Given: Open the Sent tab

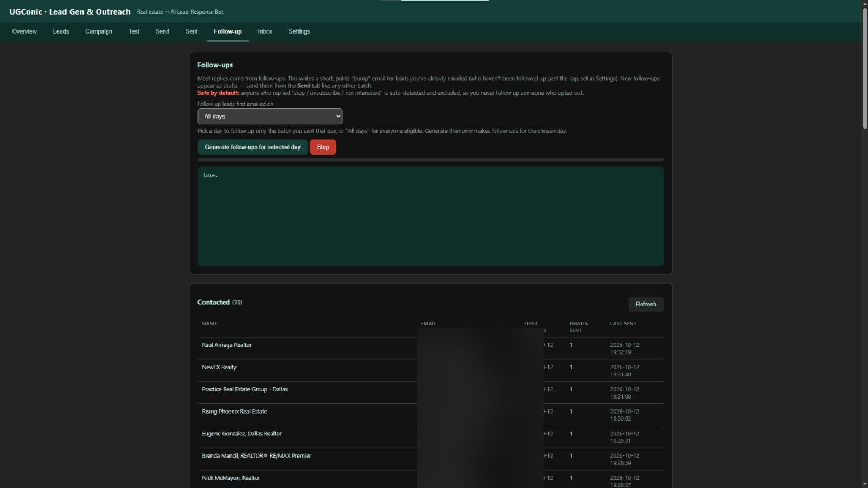Looking at the screenshot, I should pos(192,31).
